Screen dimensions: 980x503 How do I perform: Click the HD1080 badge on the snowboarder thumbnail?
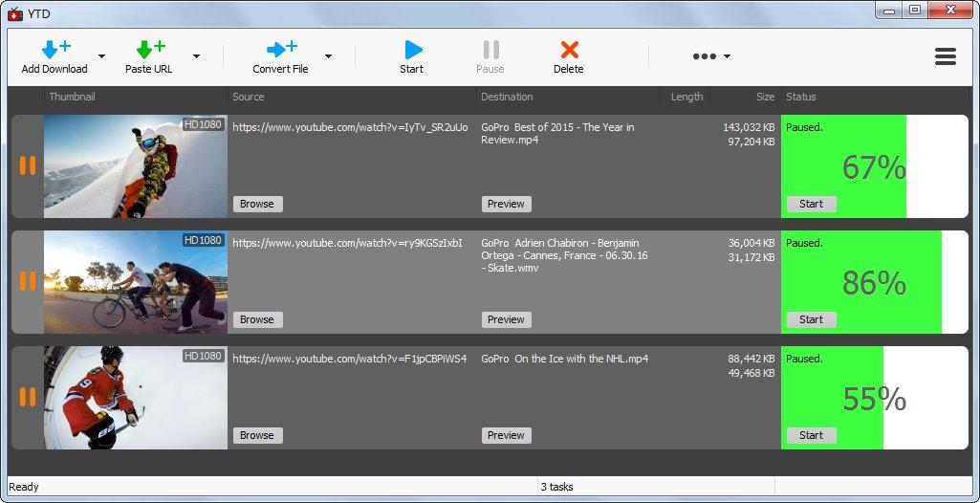(203, 124)
